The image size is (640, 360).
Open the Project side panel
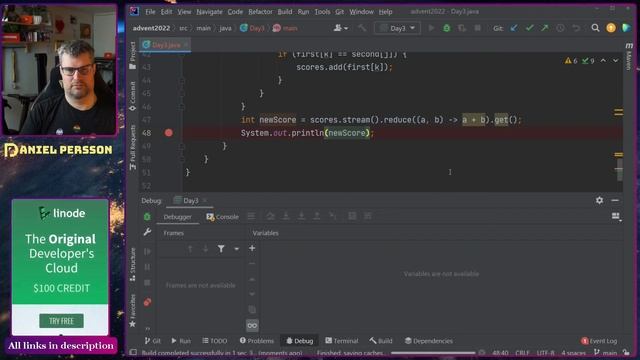click(x=133, y=55)
